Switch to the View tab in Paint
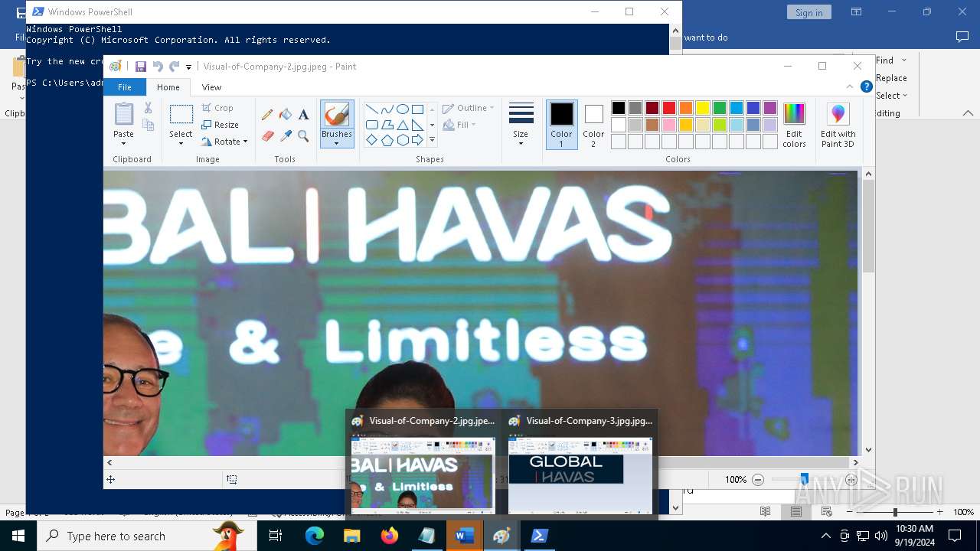Viewport: 980px width, 551px height. (211, 87)
